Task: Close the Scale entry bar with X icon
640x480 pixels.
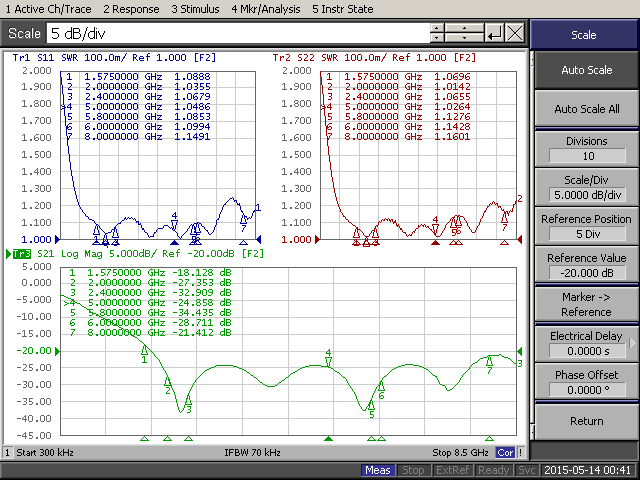Action: point(515,33)
